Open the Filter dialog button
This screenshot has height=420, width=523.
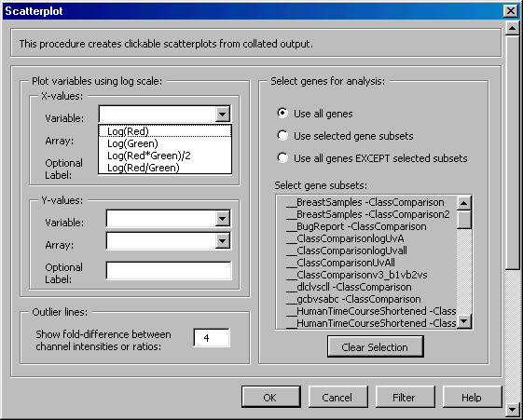pyautogui.click(x=405, y=397)
